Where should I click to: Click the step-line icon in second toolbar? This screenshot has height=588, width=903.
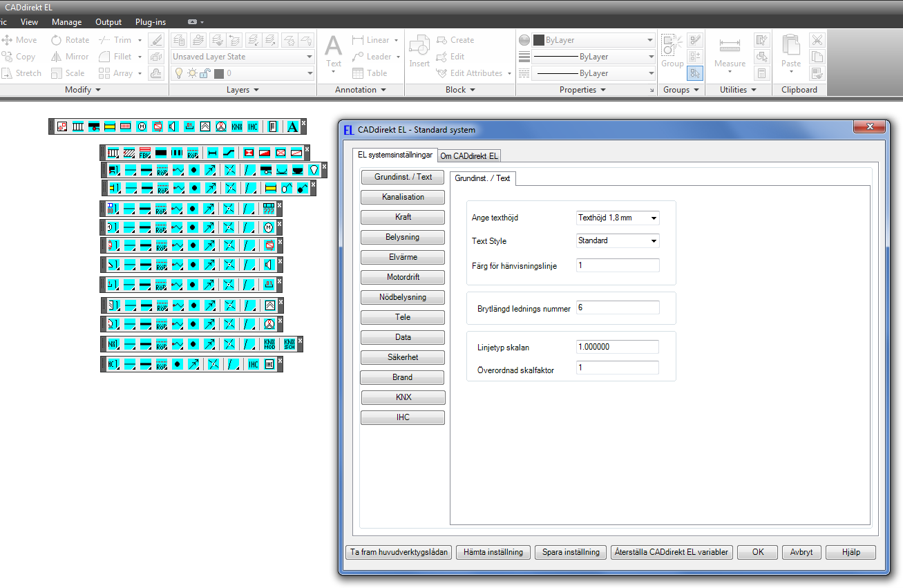(229, 153)
